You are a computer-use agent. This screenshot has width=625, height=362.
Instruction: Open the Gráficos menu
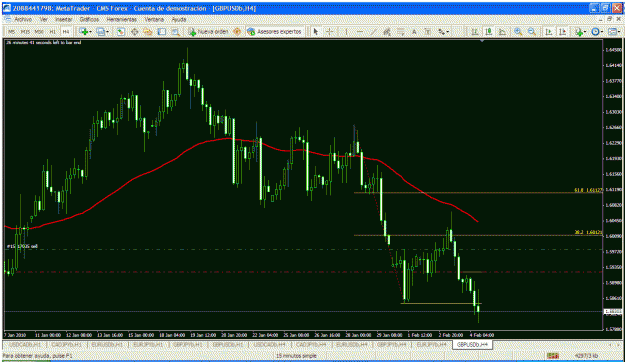[x=89, y=19]
